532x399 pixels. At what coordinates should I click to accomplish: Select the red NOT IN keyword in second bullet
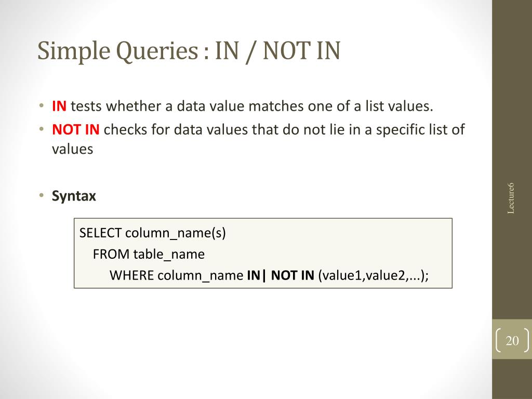[76, 129]
